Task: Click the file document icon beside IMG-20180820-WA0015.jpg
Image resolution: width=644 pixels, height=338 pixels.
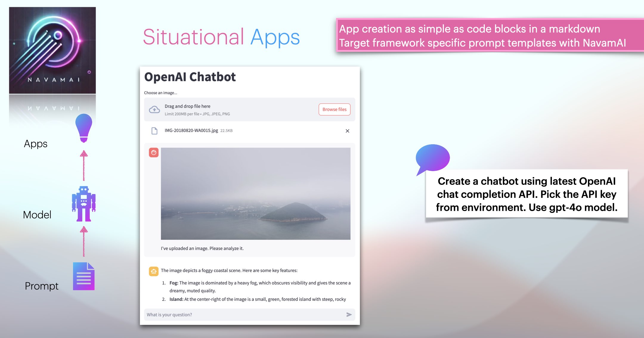Action: [154, 131]
